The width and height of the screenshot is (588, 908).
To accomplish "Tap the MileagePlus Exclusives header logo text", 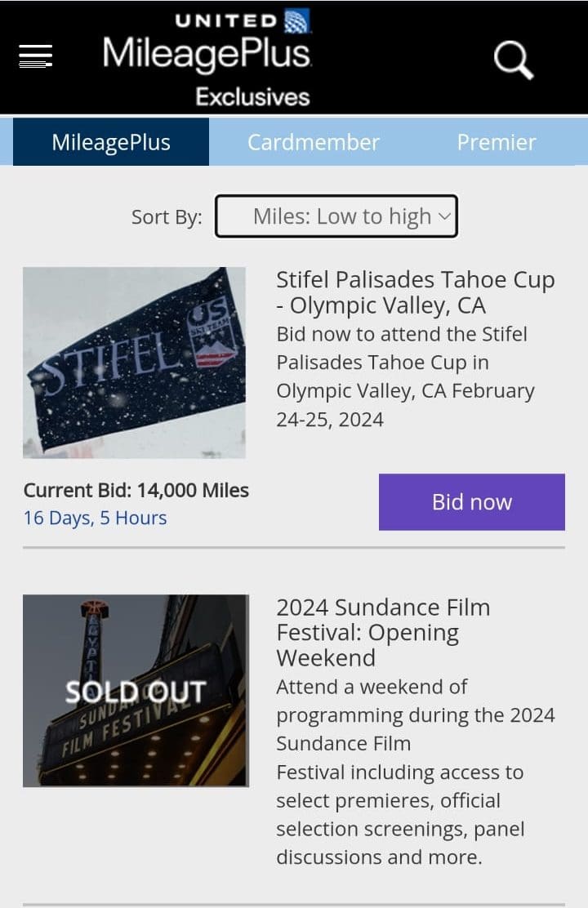I will [207, 55].
